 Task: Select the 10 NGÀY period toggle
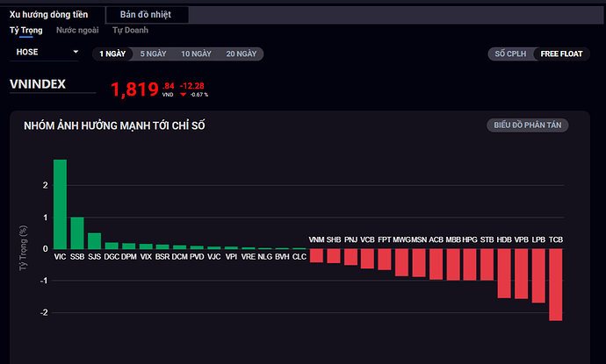tap(197, 54)
